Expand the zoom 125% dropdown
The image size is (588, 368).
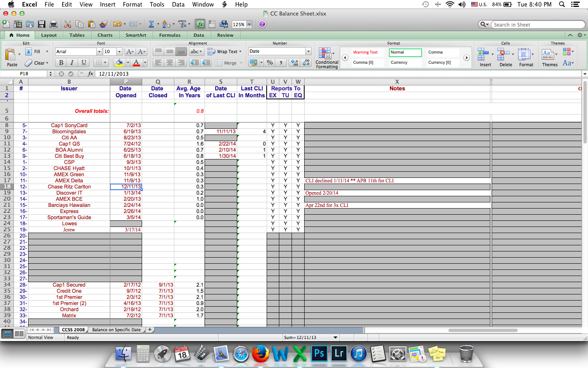pyautogui.click(x=249, y=25)
